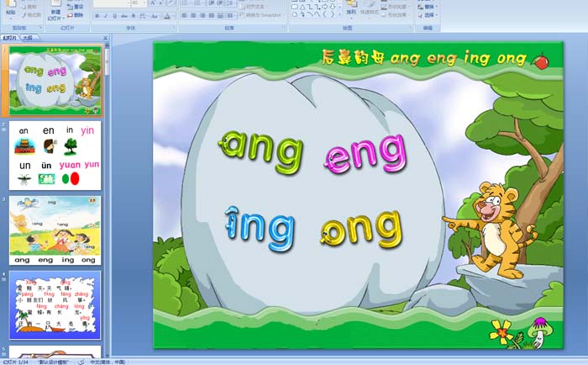Click the Delete (删除) slide button
The width and height of the screenshot is (588, 365).
tap(75, 15)
